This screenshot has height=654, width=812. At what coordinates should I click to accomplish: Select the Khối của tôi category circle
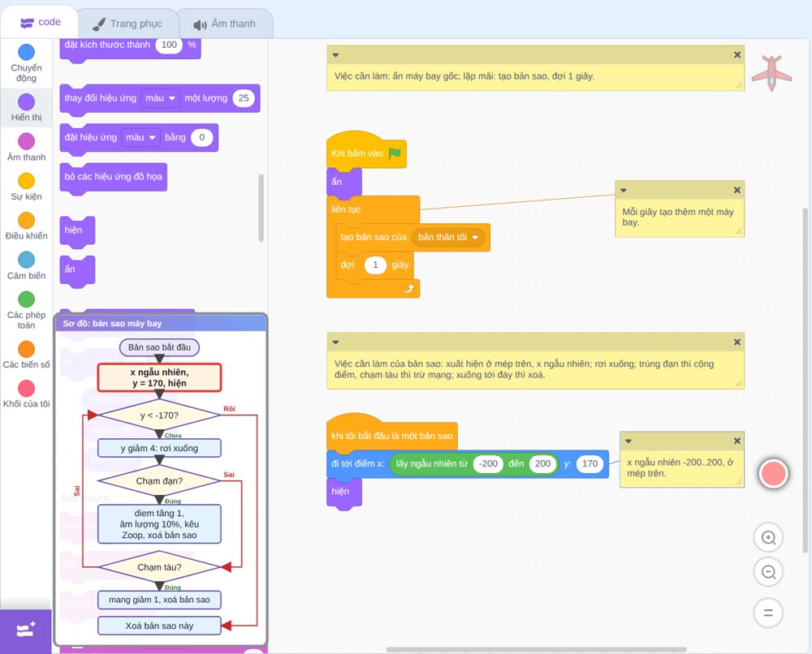pos(27,389)
